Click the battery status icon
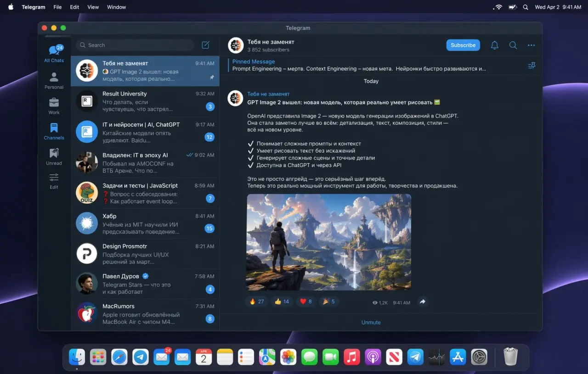 point(512,7)
